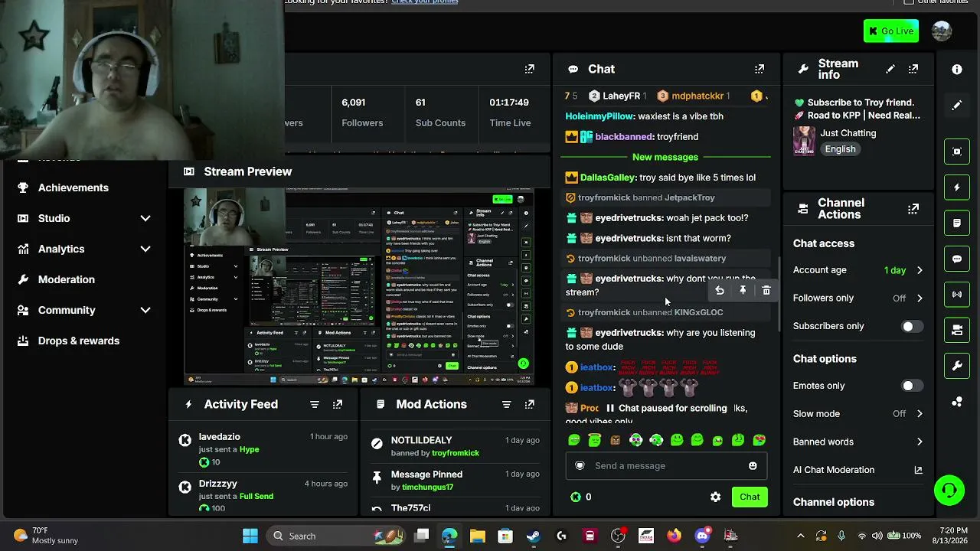Click the lavedazio Activity Feed entry
Image resolution: width=980 pixels, height=551 pixels.
264,449
